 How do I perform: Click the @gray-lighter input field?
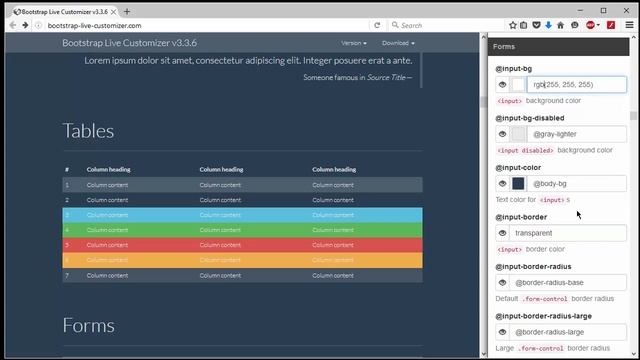(577, 134)
